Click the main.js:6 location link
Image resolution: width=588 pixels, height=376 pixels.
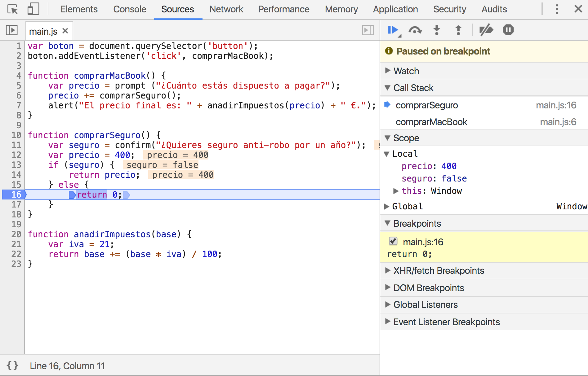click(558, 122)
